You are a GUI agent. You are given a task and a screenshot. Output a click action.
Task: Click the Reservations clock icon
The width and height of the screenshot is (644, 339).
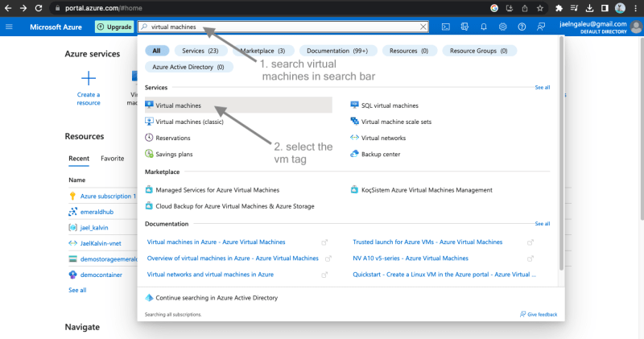pos(149,138)
